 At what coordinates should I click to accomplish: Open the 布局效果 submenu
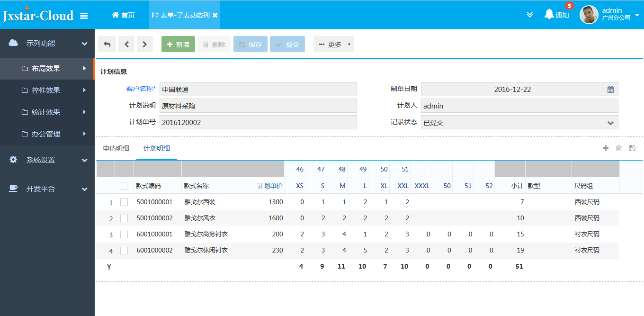pyautogui.click(x=47, y=68)
